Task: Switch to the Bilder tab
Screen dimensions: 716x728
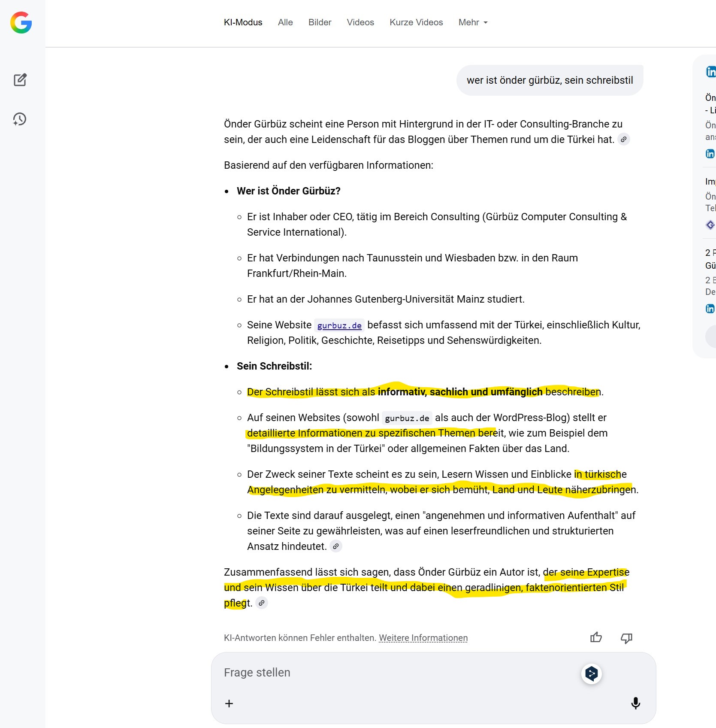Action: click(320, 22)
